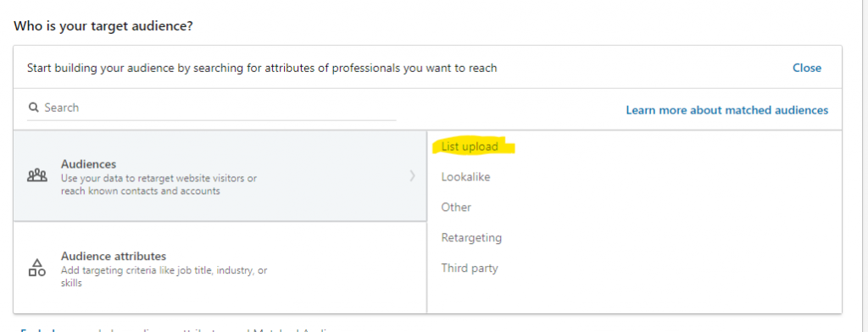868x332 pixels.
Task: Select the Audience attributes category row
Action: pyautogui.click(x=220, y=268)
